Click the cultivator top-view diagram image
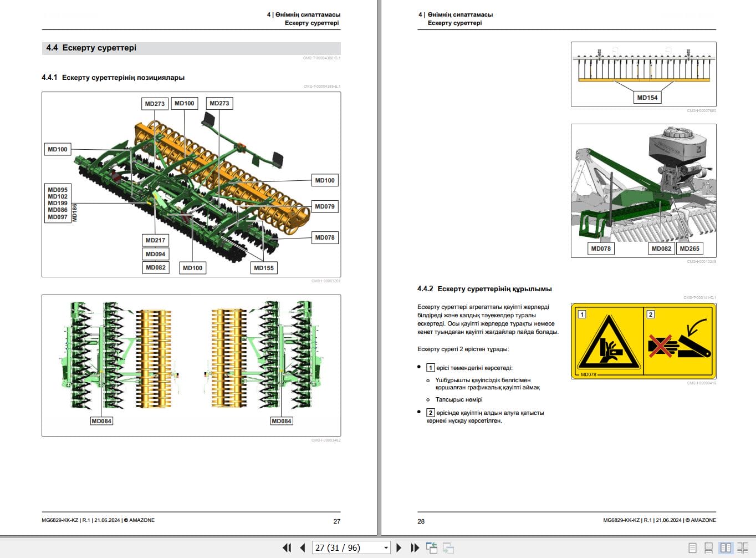Viewport: 756px width, 558px height. [191, 366]
